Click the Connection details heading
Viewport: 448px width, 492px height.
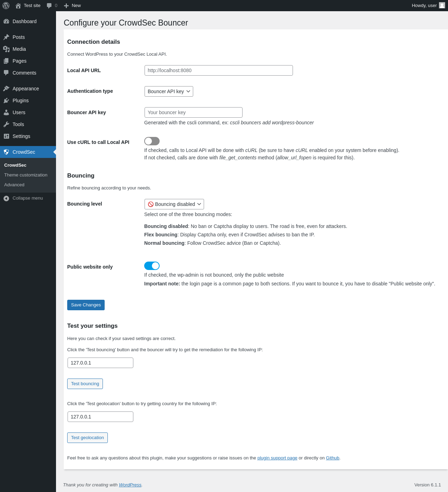click(x=93, y=42)
